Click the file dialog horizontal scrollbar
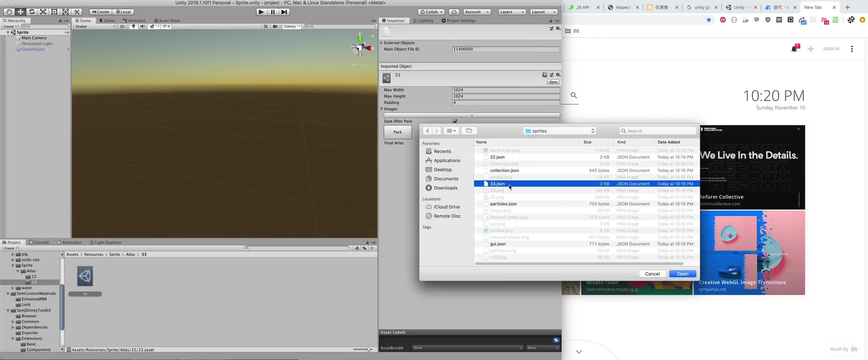Viewport: 868px width, 360px height. pos(578,264)
